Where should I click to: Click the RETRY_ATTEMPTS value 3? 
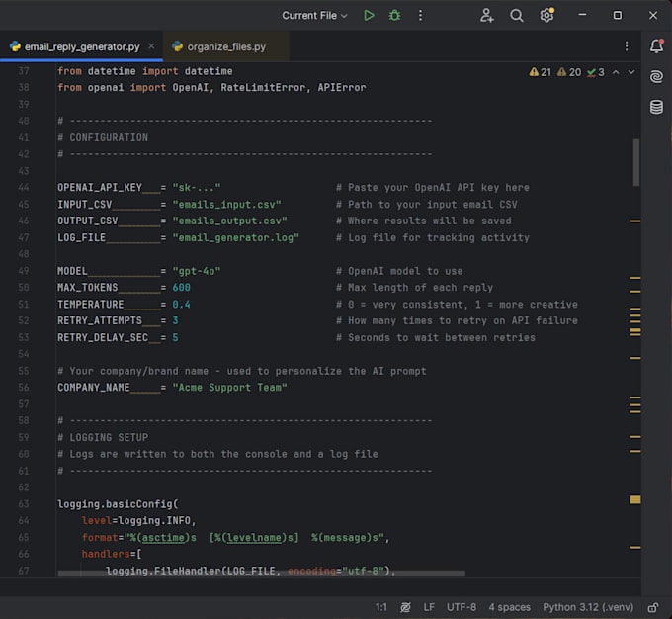(x=175, y=320)
